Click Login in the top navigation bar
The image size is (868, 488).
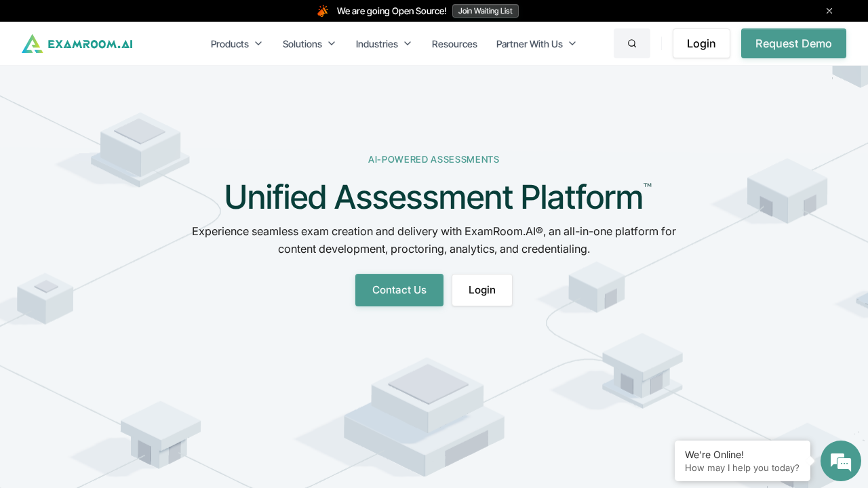701,43
